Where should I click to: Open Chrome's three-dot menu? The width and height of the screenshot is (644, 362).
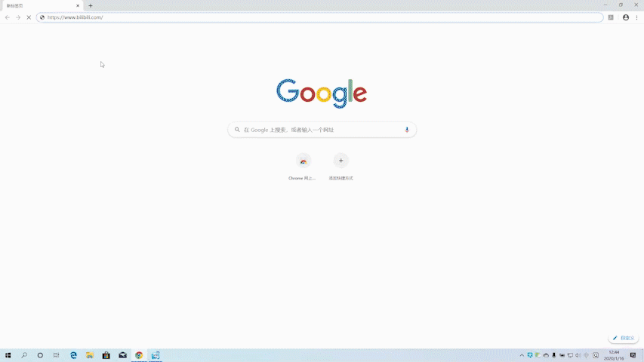[636, 17]
